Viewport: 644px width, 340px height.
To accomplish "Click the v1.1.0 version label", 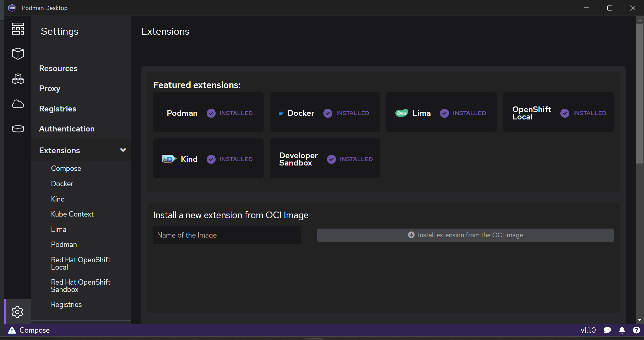I will [588, 330].
